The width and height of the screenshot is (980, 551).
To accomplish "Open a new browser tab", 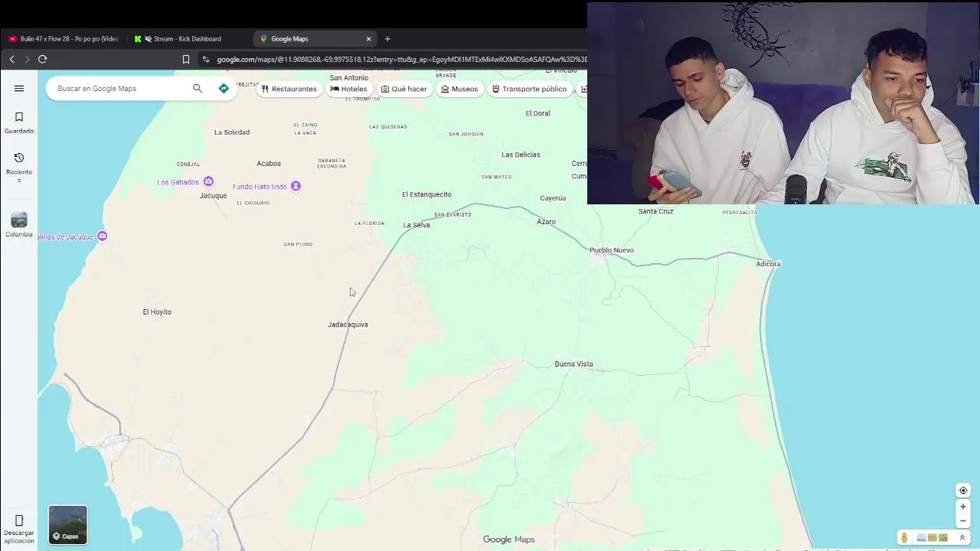I will point(387,39).
